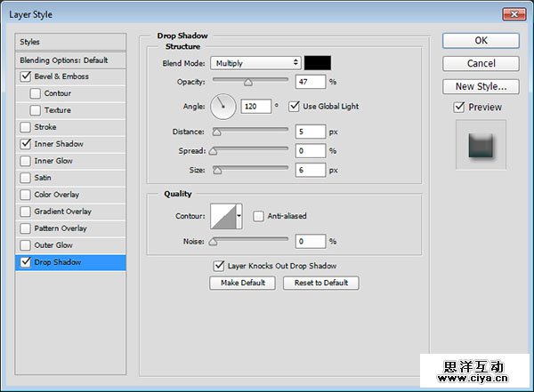
Task: Toggle Use Global Light checkbox
Action: [x=295, y=107]
